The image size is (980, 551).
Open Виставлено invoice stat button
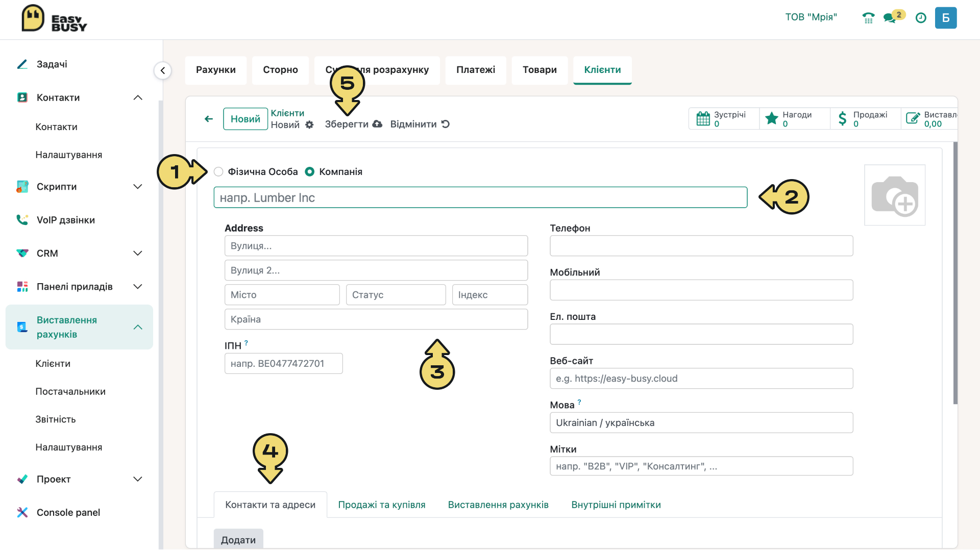[x=929, y=119]
